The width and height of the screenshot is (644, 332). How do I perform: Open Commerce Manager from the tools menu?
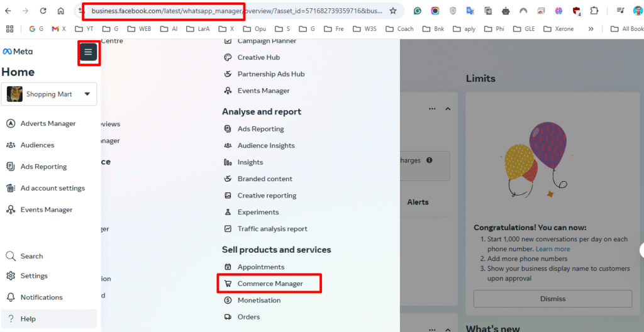[x=269, y=284]
